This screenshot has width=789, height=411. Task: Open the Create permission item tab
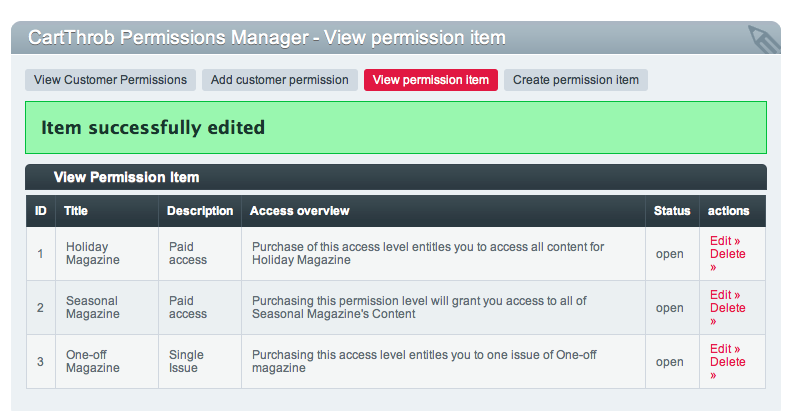click(576, 80)
